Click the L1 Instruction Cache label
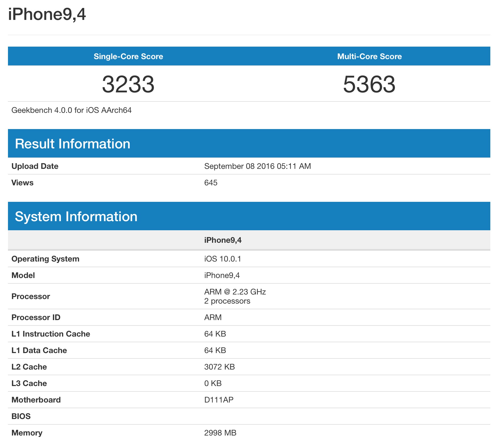The width and height of the screenshot is (498, 448). click(x=51, y=334)
